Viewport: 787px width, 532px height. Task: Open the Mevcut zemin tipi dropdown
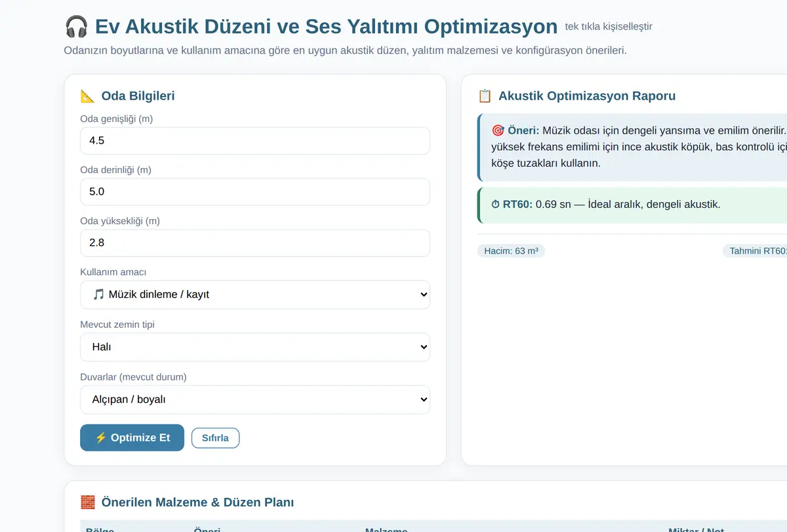point(255,347)
